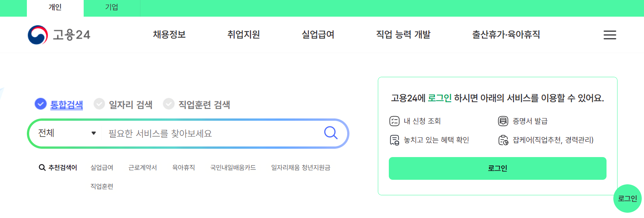
Task: Select the 내 신청 조회 checklist icon
Action: click(394, 121)
